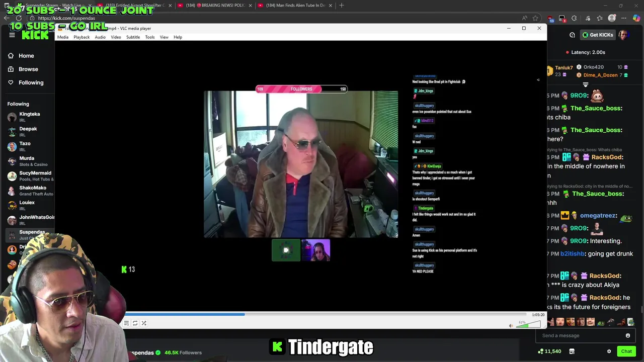The image size is (644, 362).
Task: Close the Man Finds Alien Tube tab
Action: [330, 6]
